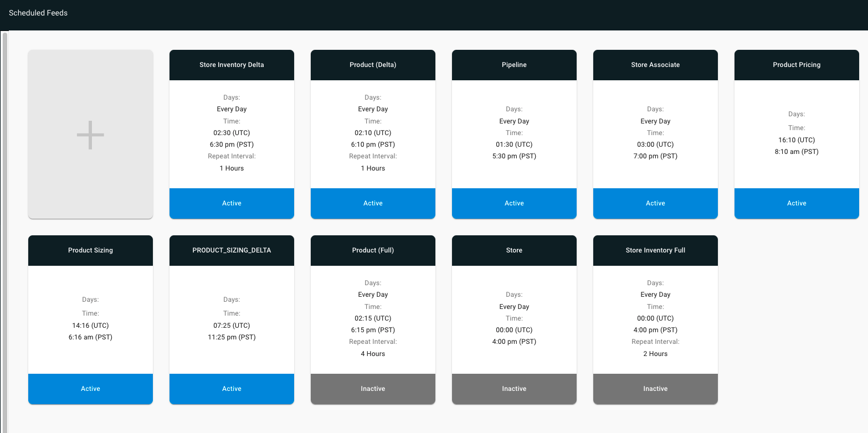The height and width of the screenshot is (433, 868).
Task: Select the Product (Delta) card title
Action: click(373, 65)
